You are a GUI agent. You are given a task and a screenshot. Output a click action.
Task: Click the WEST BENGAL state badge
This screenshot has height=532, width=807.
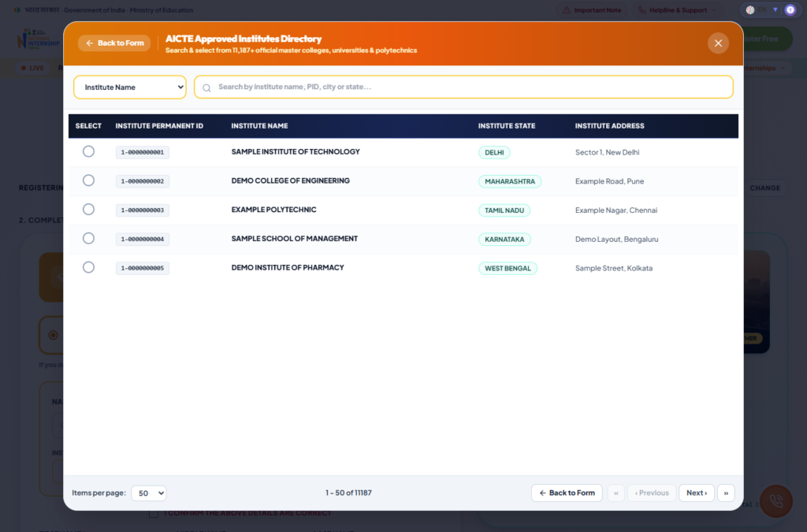(508, 268)
